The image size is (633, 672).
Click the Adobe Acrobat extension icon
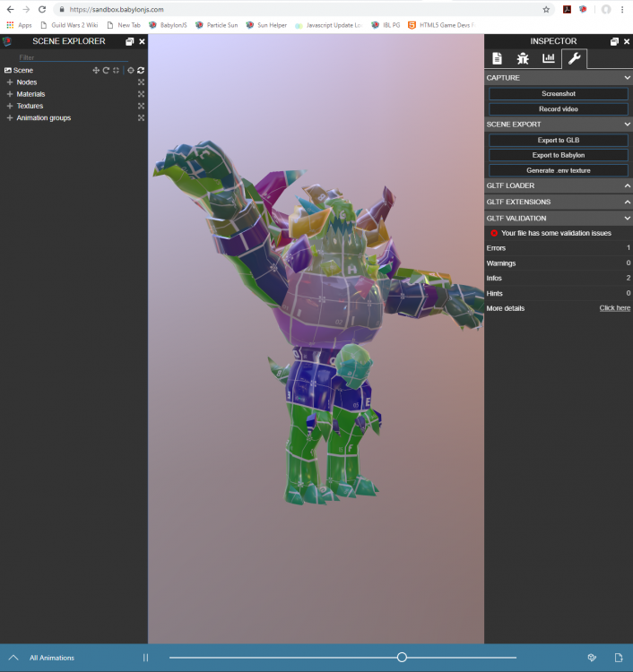coord(567,10)
